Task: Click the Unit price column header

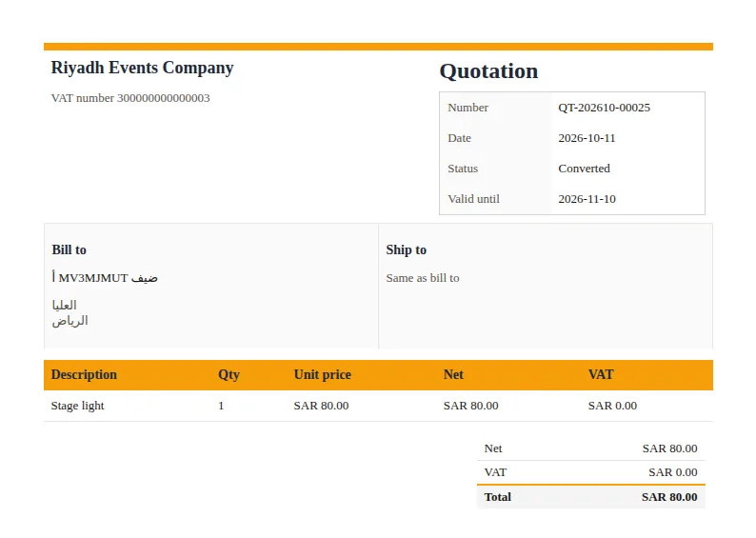Action: coord(323,374)
